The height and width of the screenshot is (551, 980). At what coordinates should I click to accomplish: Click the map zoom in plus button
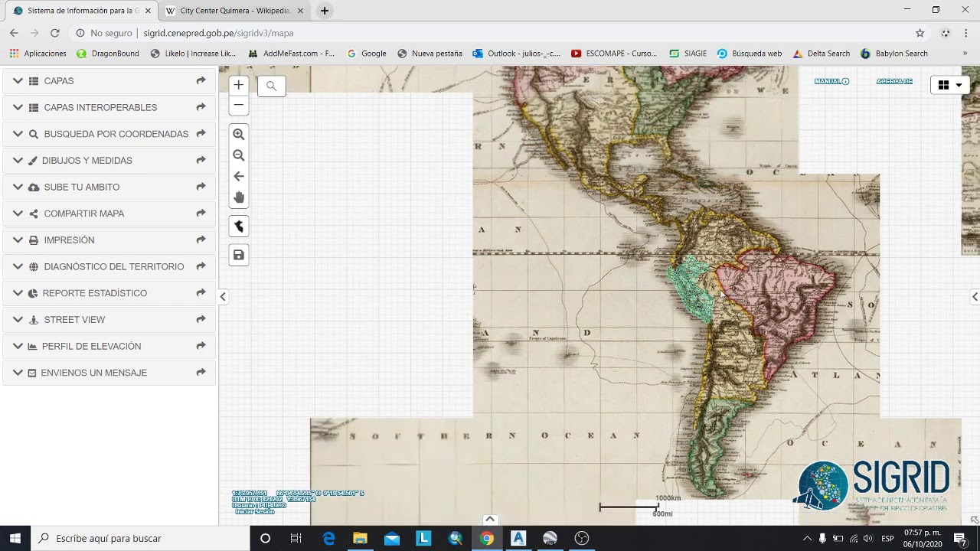pyautogui.click(x=238, y=85)
